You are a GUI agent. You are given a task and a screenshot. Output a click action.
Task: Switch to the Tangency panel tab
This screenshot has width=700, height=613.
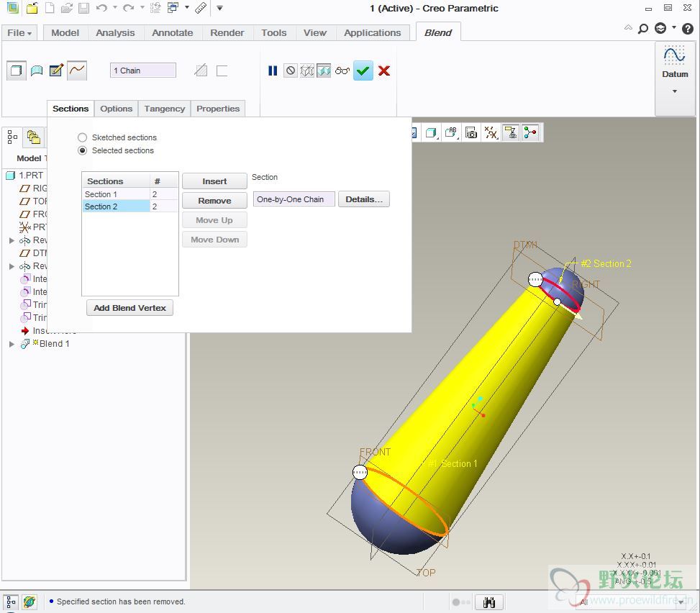(x=164, y=109)
